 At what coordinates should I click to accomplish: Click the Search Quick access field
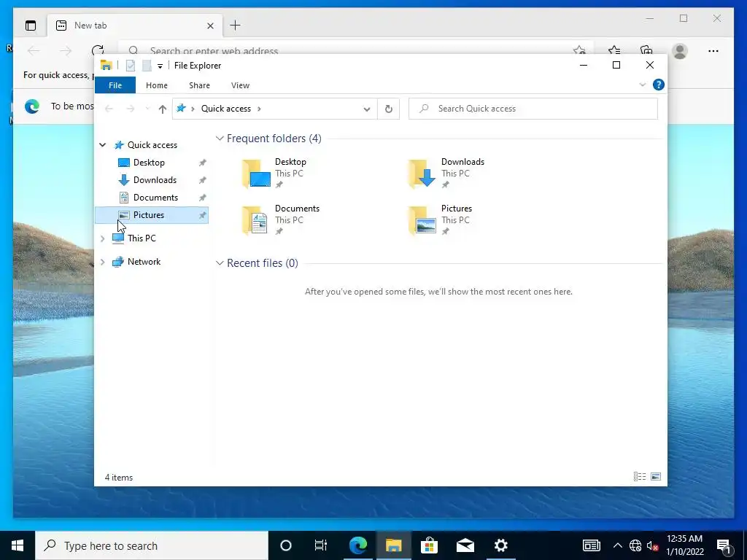(x=533, y=109)
